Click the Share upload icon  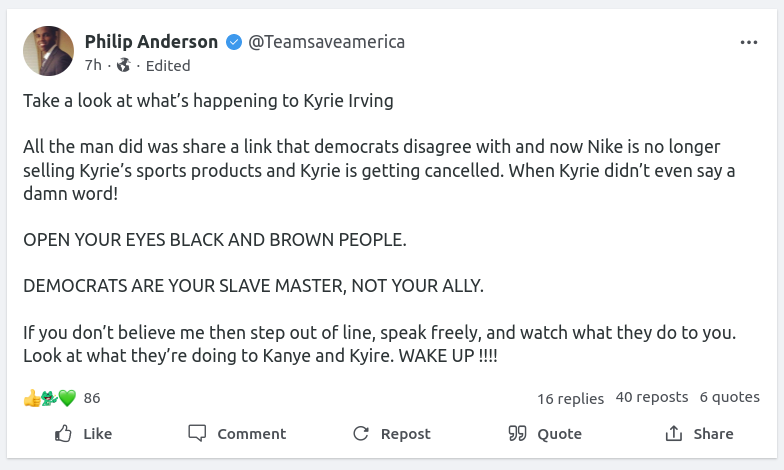point(674,434)
